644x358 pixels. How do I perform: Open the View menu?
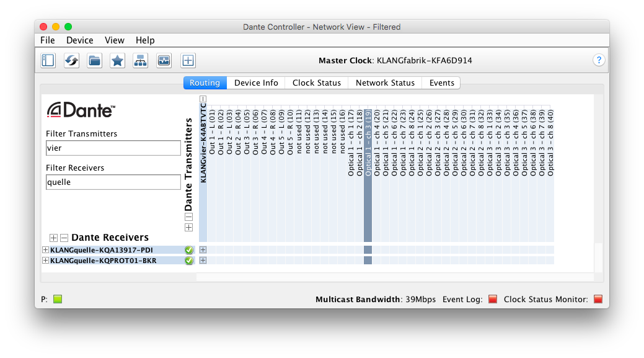point(115,40)
